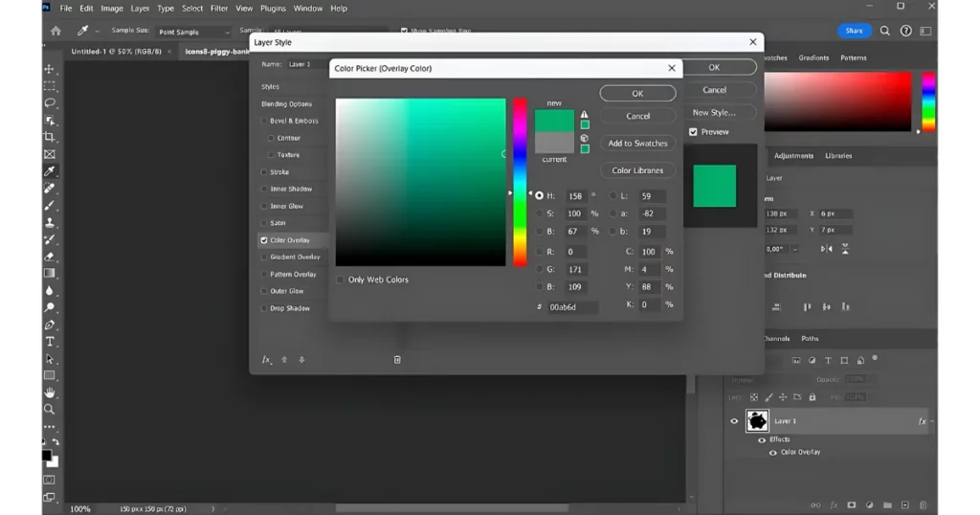Open the Image menu

point(112,8)
